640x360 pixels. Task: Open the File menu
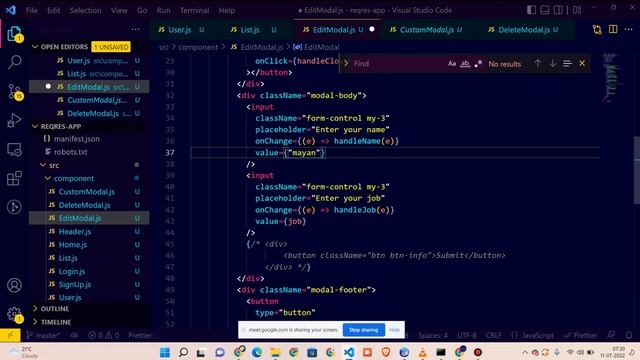(x=31, y=10)
